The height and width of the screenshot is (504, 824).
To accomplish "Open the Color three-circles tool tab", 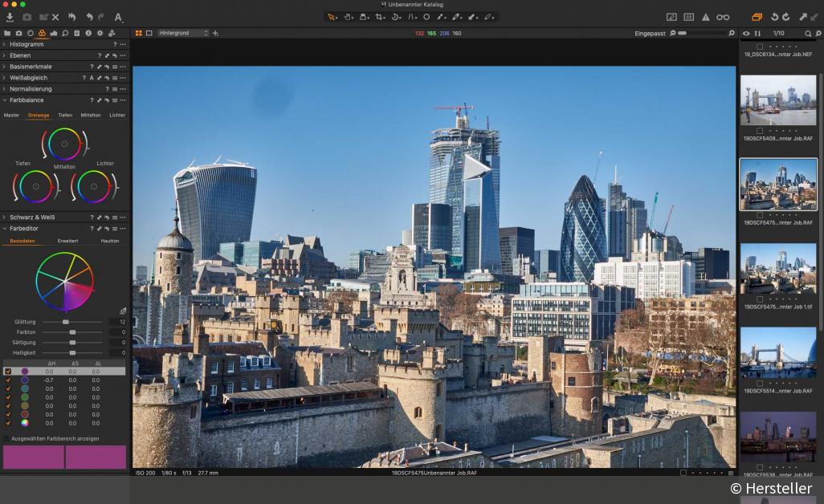I will tap(42, 33).
